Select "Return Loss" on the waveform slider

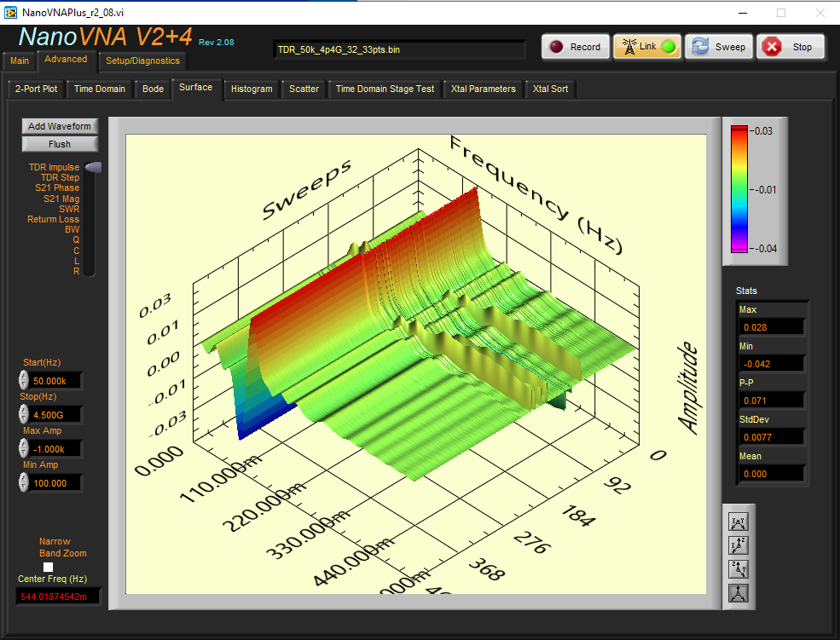53,219
